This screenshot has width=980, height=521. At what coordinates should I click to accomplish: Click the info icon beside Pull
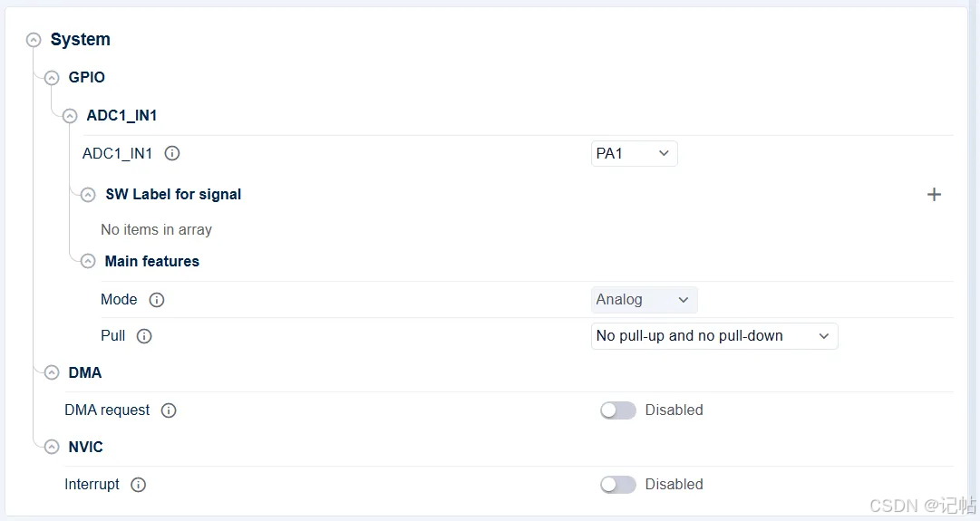[144, 336]
